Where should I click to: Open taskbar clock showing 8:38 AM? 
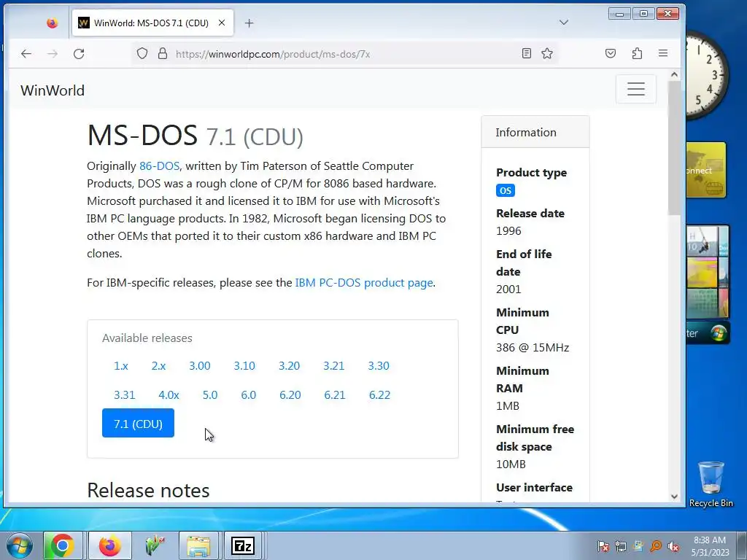coord(710,545)
